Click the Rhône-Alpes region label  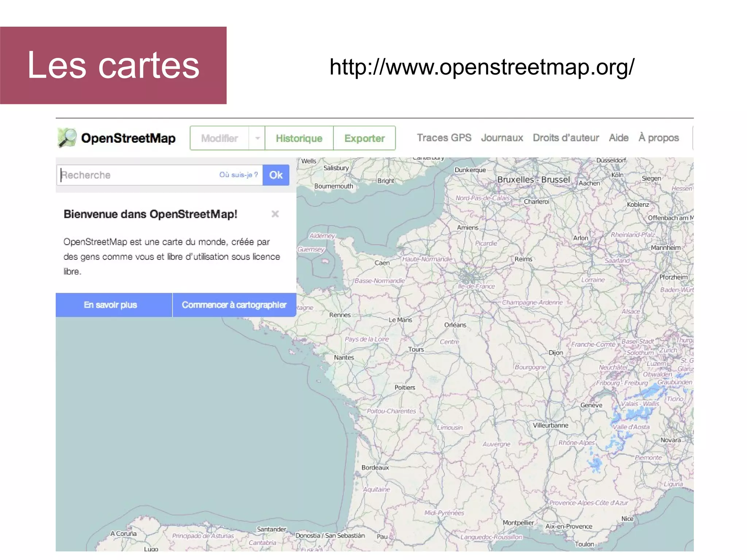(x=577, y=443)
